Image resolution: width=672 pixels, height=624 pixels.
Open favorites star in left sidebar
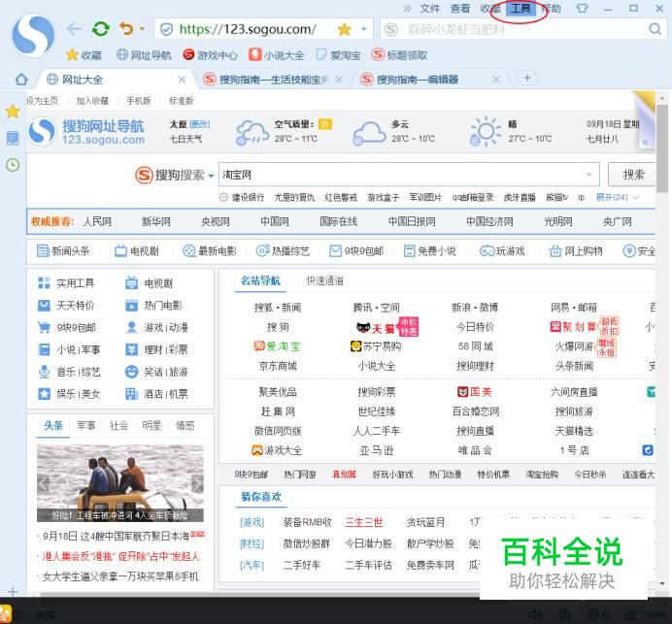click(x=13, y=112)
